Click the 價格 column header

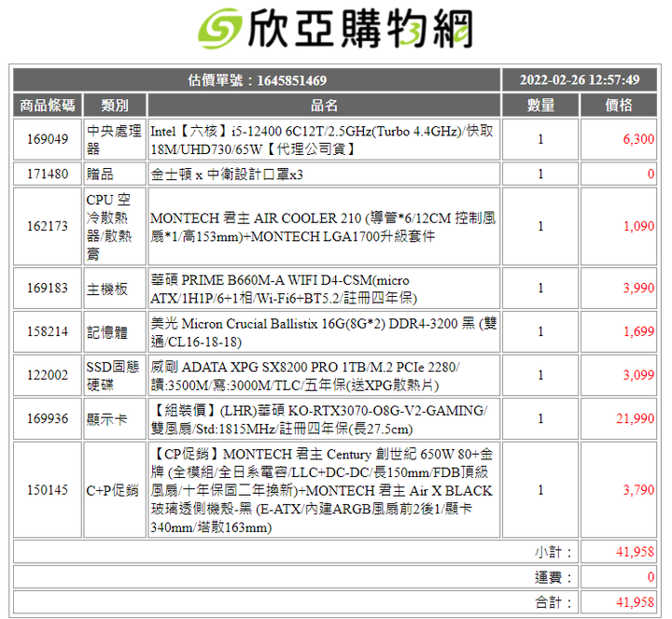[x=619, y=105]
